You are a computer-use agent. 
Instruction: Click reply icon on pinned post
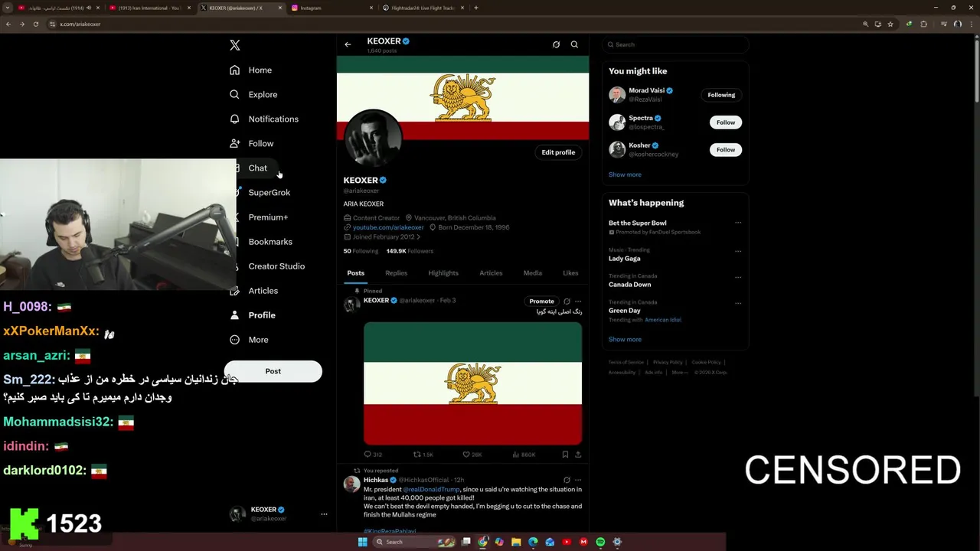click(367, 455)
